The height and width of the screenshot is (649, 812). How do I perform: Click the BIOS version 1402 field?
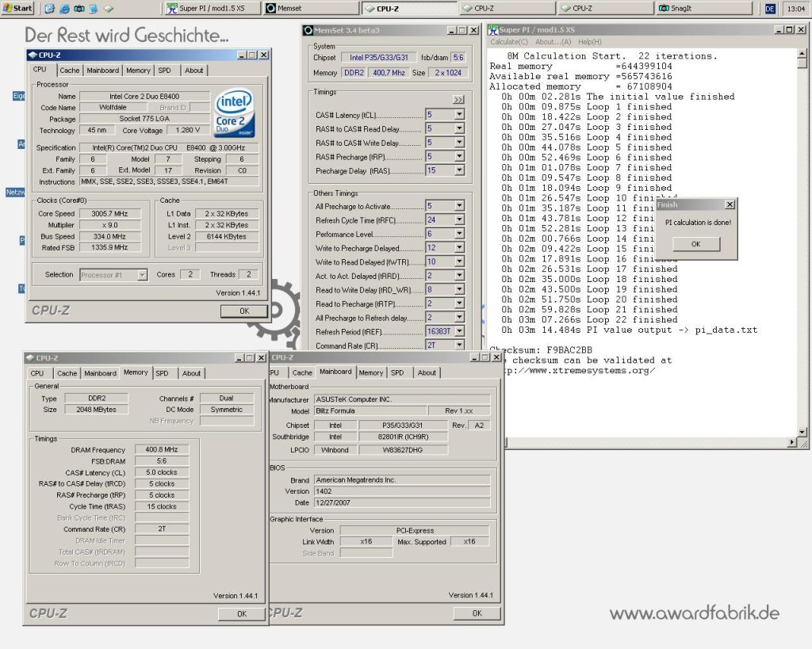click(402, 491)
